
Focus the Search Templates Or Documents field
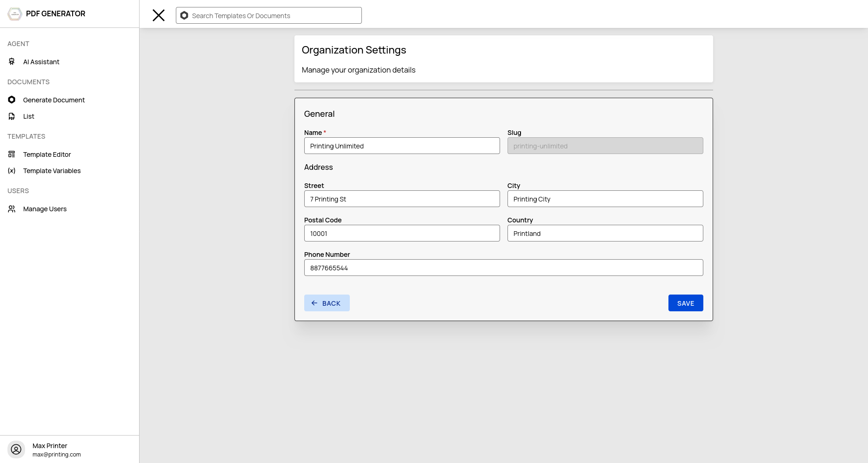pyautogui.click(x=269, y=15)
